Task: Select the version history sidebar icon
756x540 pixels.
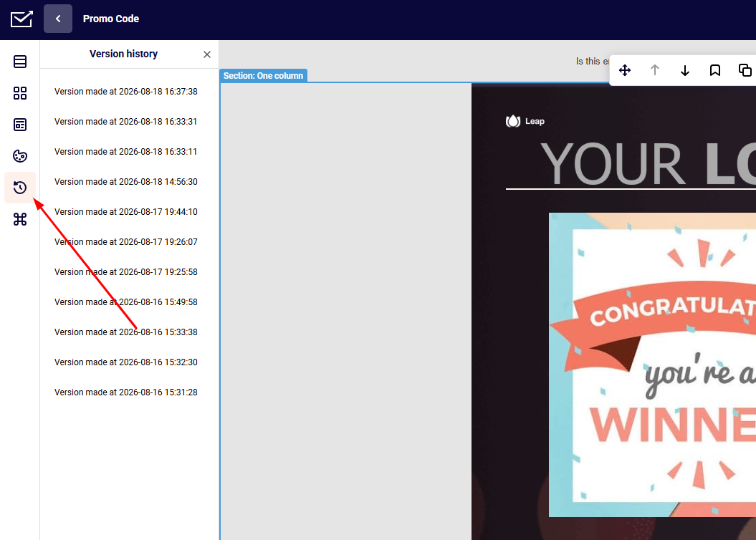Action: tap(20, 188)
